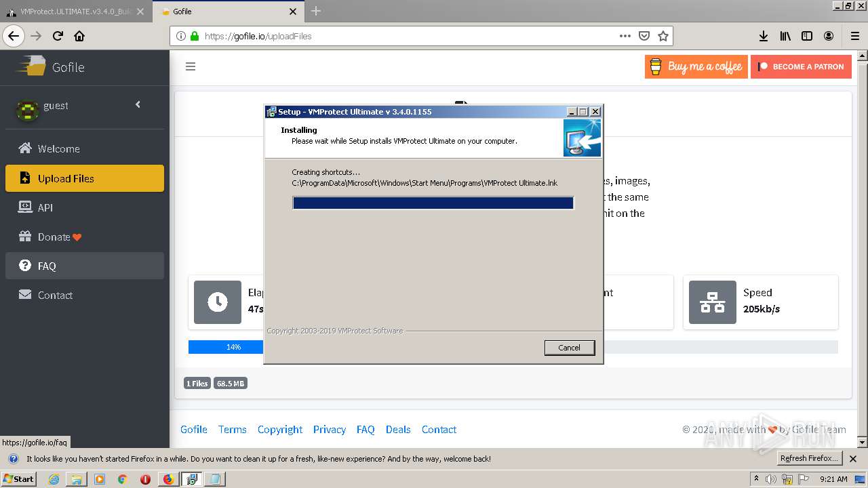Open Donate in the sidebar
Screen dimensions: 868x488
pos(85,237)
